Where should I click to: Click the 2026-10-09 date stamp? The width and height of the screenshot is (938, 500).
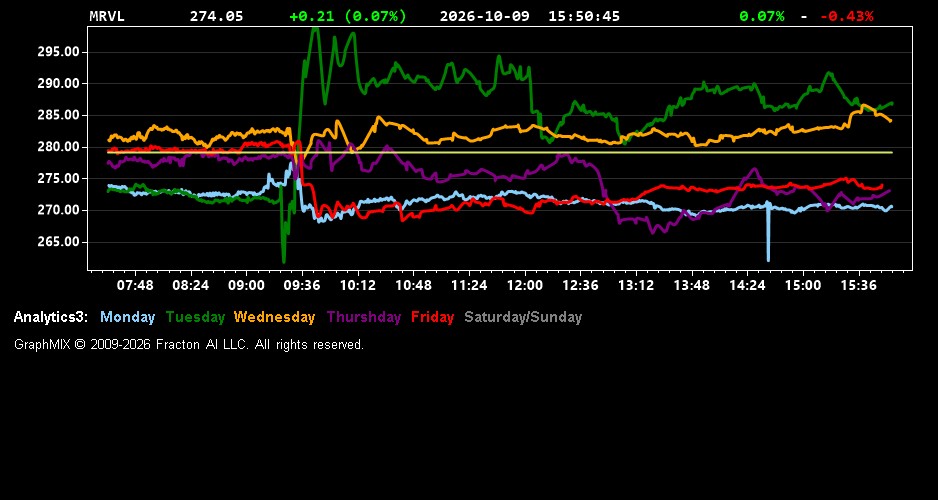[485, 16]
